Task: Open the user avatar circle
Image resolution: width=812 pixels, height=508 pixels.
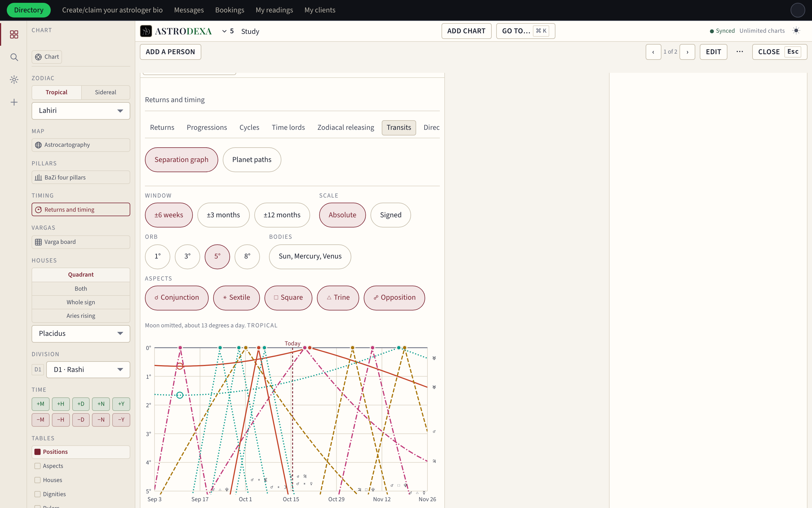Action: (798, 10)
